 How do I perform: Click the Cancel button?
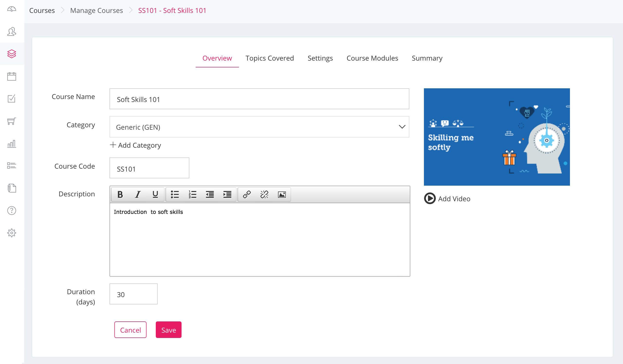(130, 330)
